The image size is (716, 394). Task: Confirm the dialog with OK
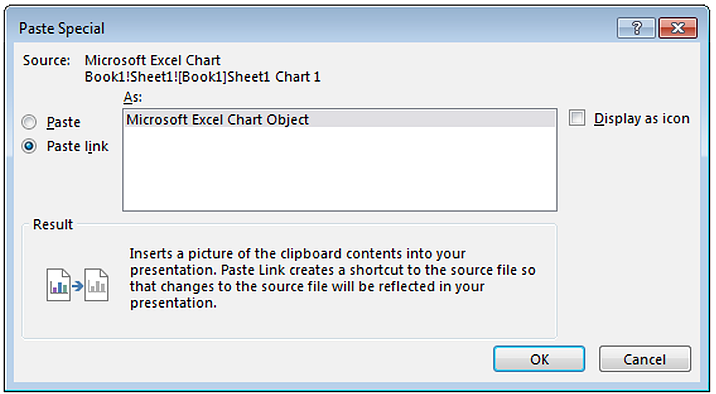pyautogui.click(x=539, y=359)
